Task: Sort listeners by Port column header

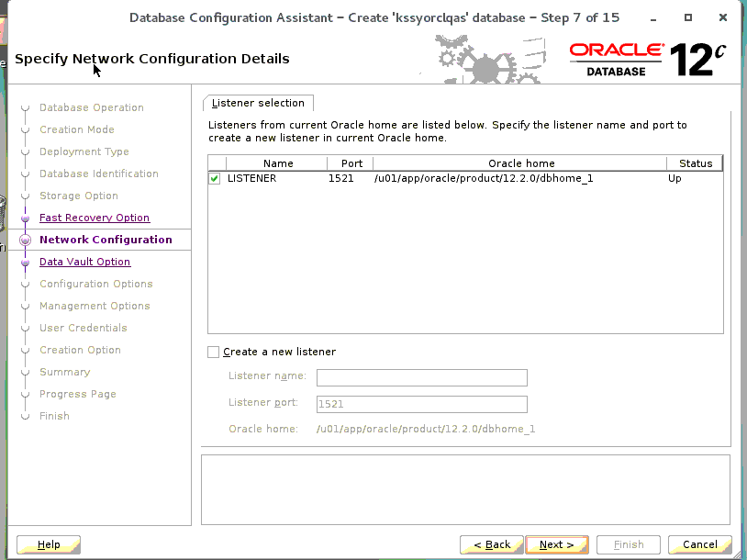Action: pos(351,163)
